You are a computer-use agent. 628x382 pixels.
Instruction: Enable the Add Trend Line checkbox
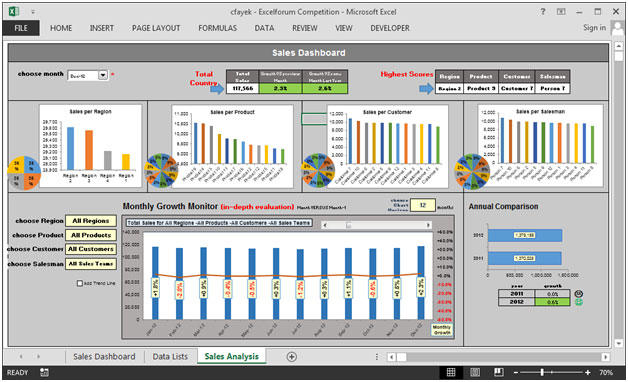[x=80, y=283]
